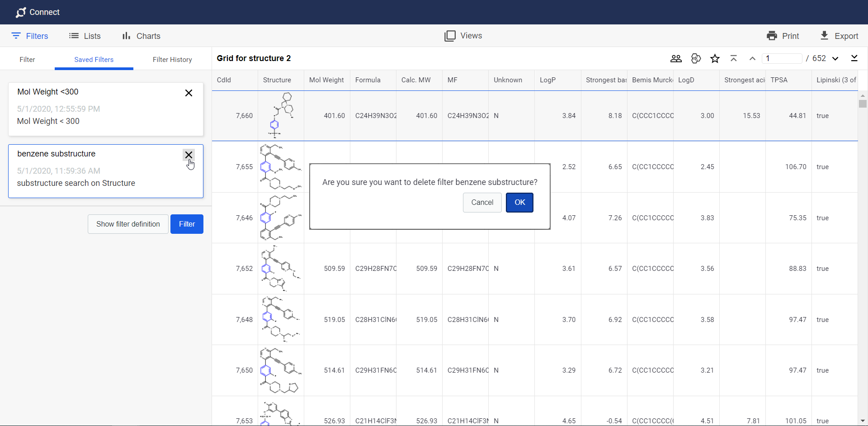This screenshot has width=868, height=426.
Task: Click X on benzene substructure filter
Action: [189, 155]
